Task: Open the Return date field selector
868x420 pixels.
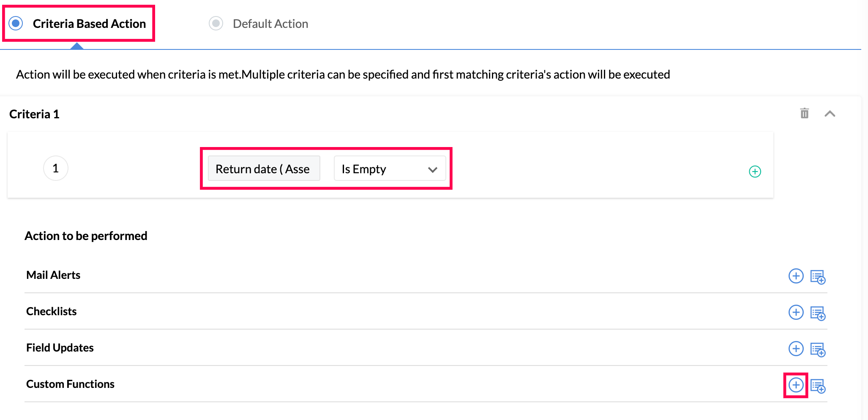Action: [264, 169]
